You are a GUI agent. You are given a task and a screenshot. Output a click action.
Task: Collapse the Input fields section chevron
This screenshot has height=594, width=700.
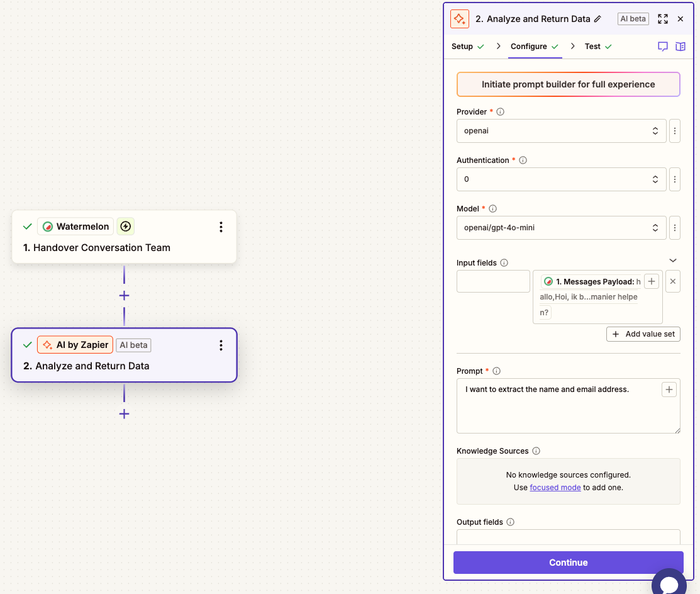672,261
